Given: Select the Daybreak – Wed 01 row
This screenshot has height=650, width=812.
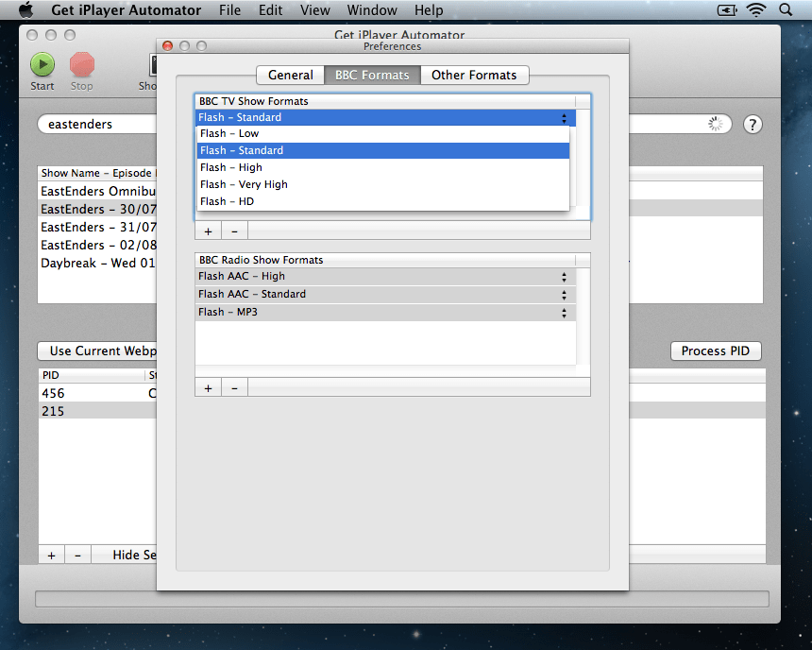Looking at the screenshot, I should click(x=97, y=263).
